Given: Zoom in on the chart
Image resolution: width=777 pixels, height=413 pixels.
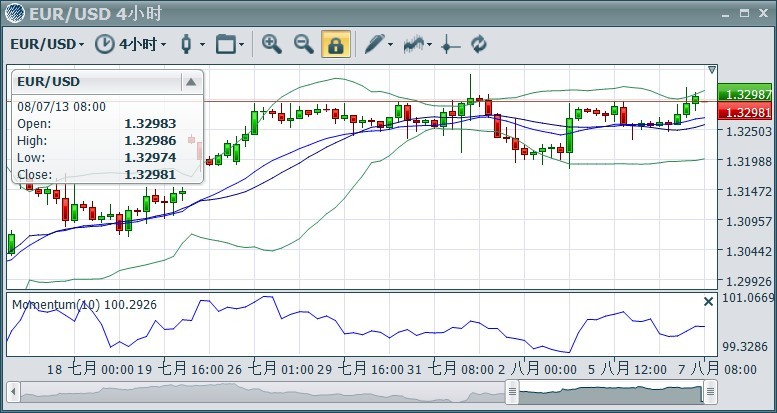Looking at the screenshot, I should point(272,44).
